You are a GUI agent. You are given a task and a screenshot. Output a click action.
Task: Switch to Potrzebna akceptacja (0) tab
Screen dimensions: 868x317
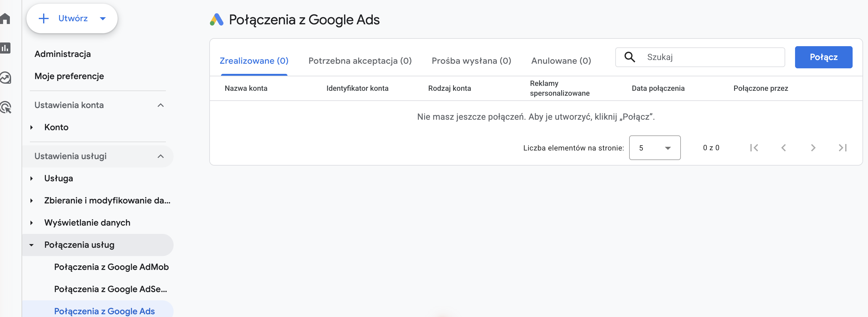[x=360, y=61]
